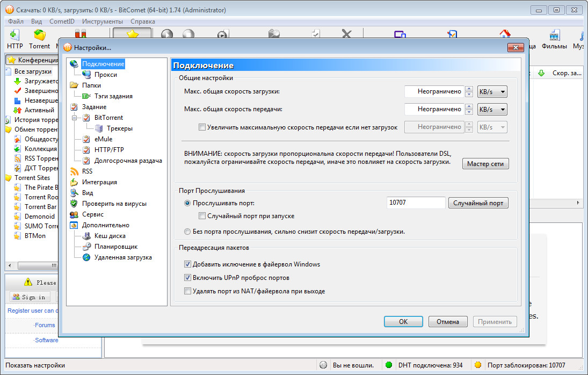Screen dimensions: 588x375
Task: Open HTTP/FTP settings icon
Action: pos(86,150)
